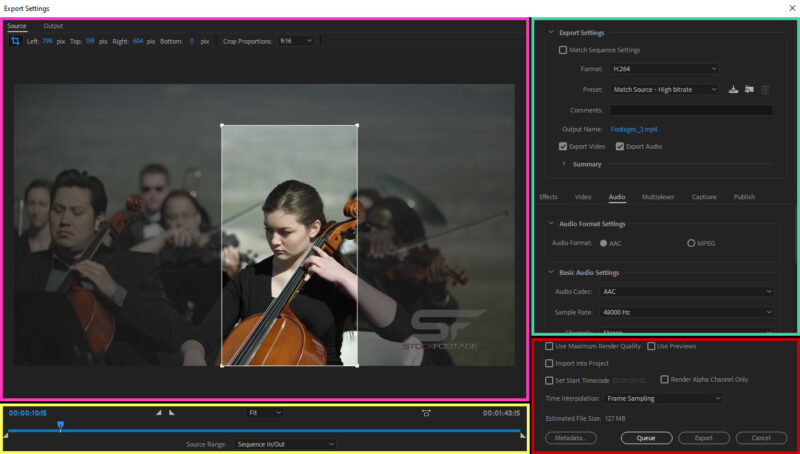Viewport: 800px width, 454px height.
Task: Click the Export button
Action: tap(704, 438)
